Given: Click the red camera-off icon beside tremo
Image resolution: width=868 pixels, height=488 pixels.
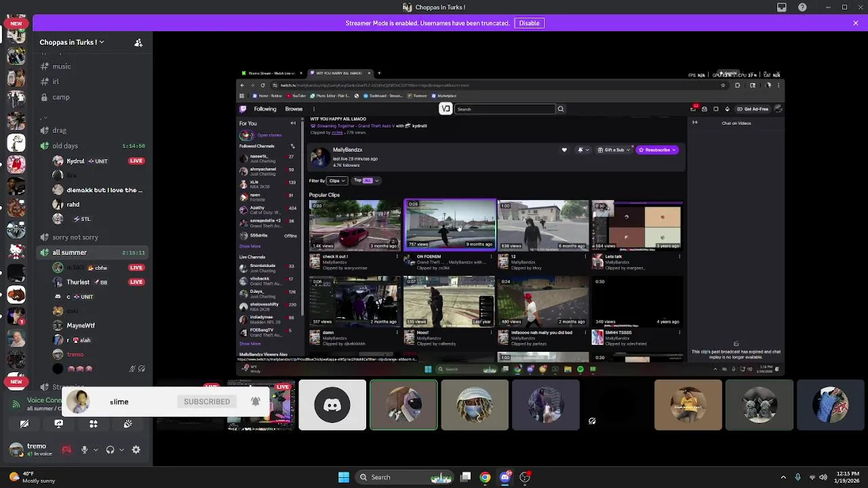Looking at the screenshot, I should [66, 449].
